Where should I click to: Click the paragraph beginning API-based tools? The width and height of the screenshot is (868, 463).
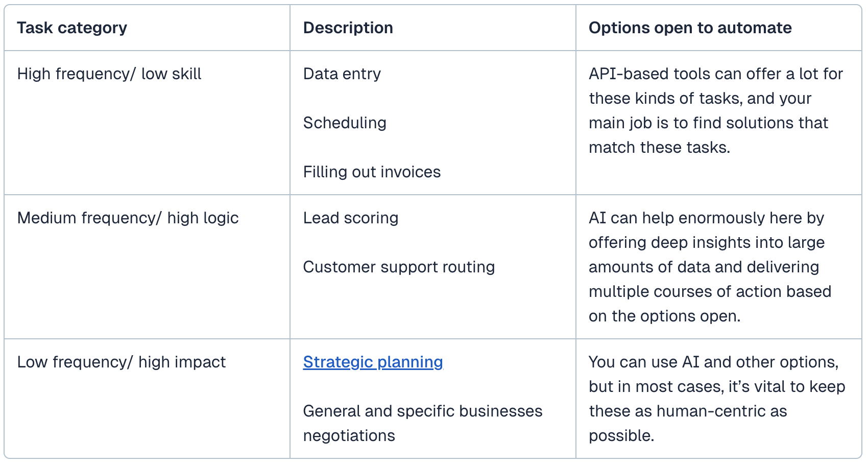tap(715, 110)
